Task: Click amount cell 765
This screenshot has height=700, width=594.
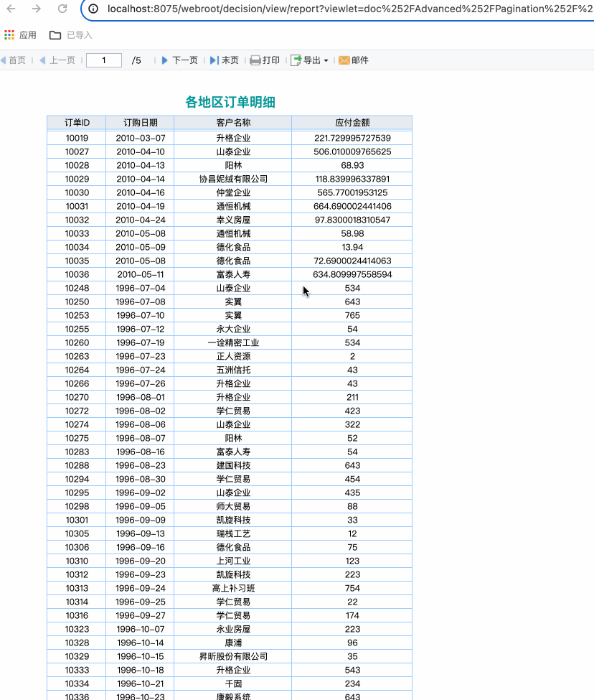Action: pos(352,315)
